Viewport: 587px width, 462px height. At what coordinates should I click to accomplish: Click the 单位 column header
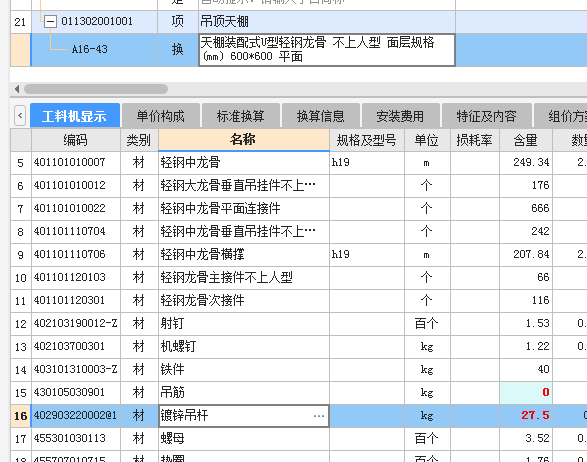pos(427,140)
